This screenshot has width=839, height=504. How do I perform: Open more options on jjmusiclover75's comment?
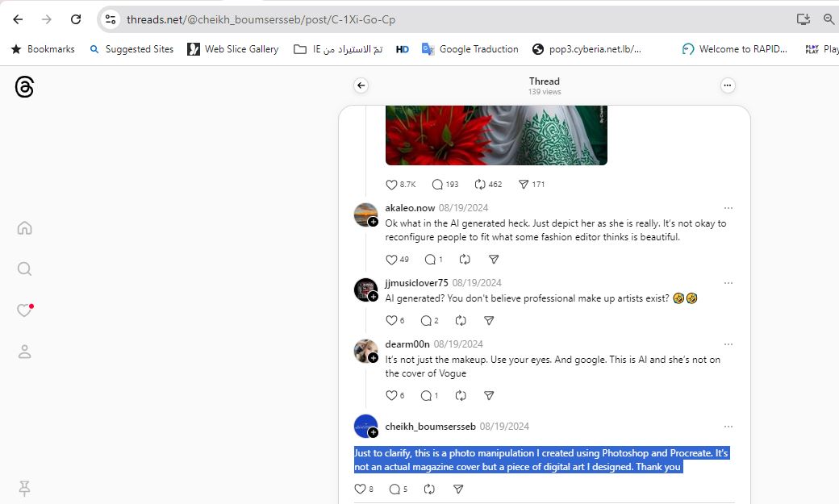(728, 283)
